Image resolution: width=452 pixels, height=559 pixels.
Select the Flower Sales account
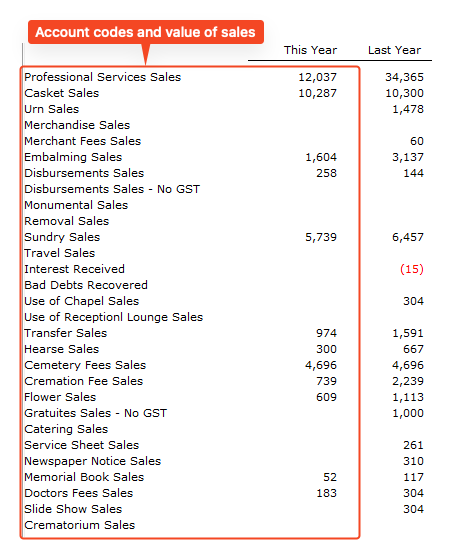click(x=60, y=397)
